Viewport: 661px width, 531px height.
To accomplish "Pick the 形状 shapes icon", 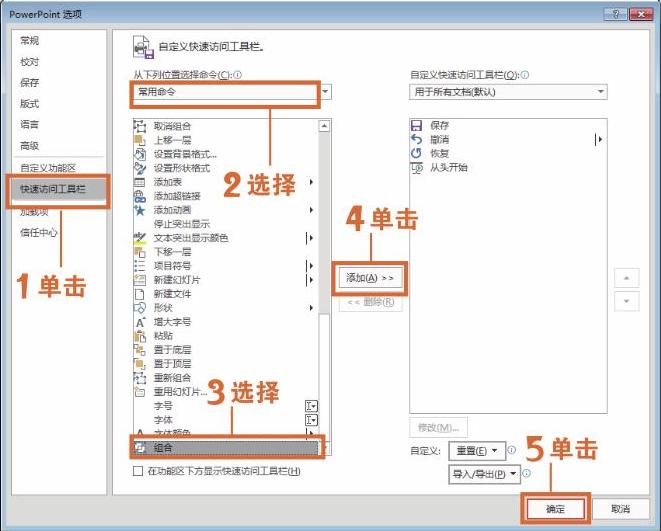I will 140,308.
